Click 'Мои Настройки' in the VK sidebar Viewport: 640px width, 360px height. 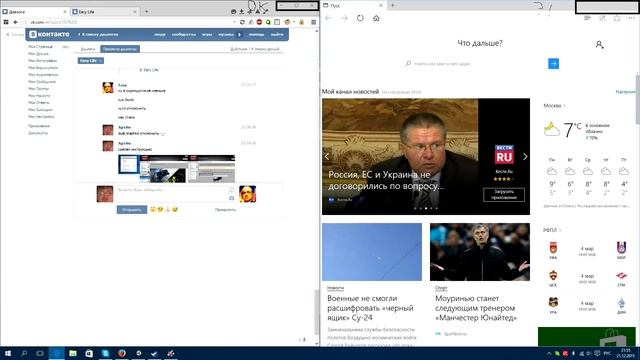pos(41,116)
